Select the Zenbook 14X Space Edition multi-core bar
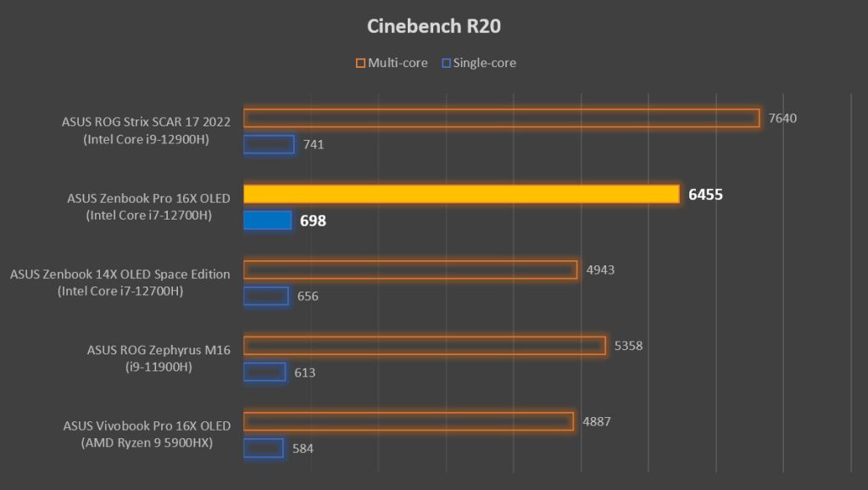 pos(410,270)
